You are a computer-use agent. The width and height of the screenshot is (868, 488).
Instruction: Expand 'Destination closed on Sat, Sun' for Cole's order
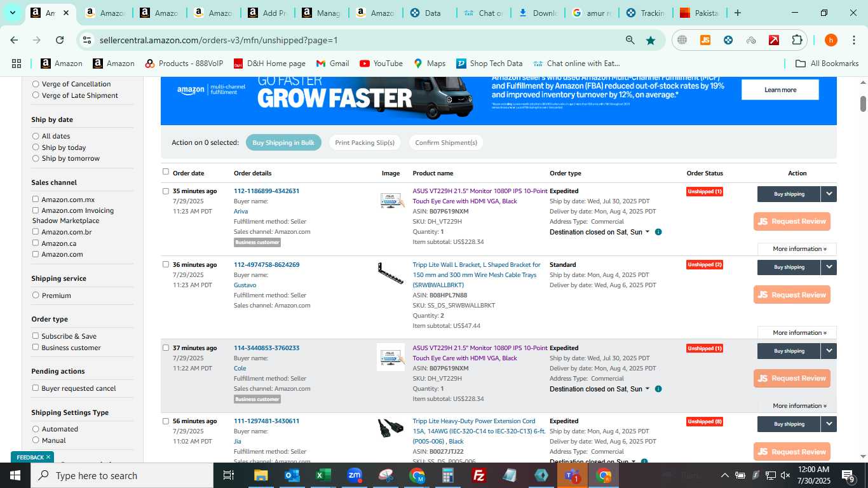(x=599, y=389)
